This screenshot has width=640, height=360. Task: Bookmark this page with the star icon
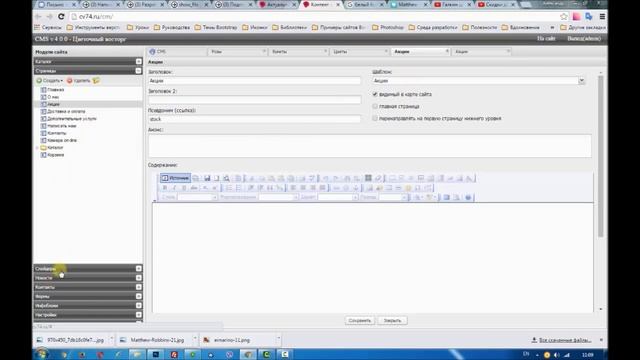pos(564,17)
